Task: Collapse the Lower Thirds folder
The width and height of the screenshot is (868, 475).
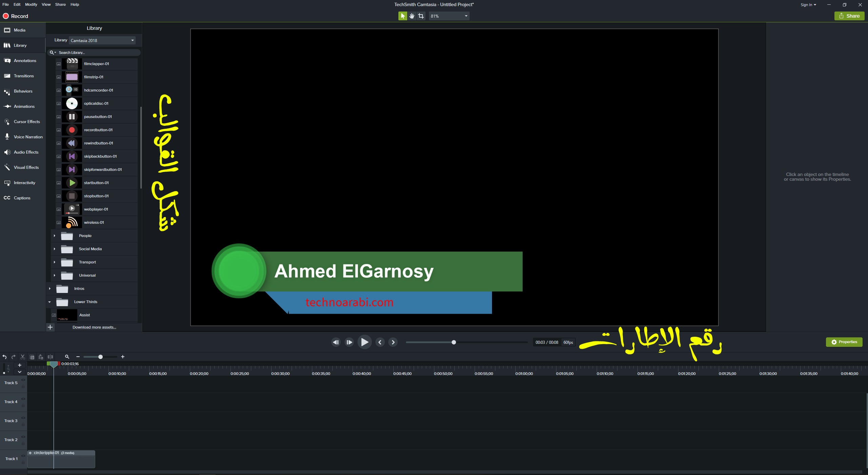Action: [50, 302]
